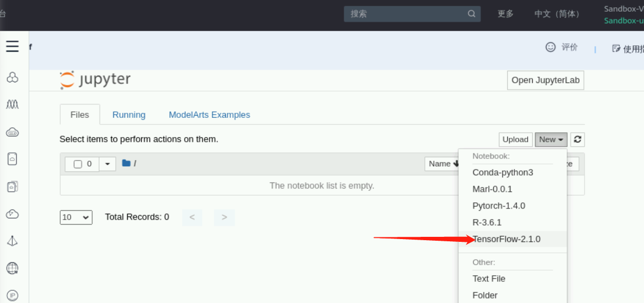
Task: Create a new Folder
Action: (x=513, y=295)
